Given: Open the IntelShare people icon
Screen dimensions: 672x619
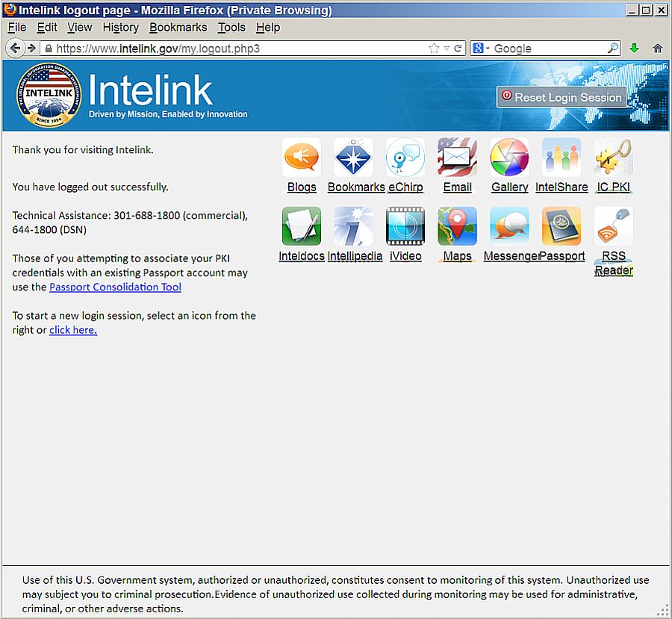Looking at the screenshot, I should point(561,158).
